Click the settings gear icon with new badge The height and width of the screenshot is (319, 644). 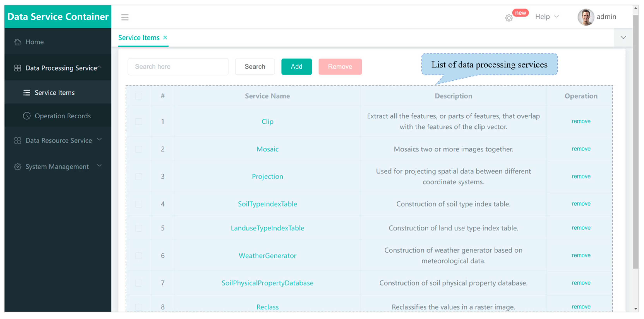click(x=509, y=17)
